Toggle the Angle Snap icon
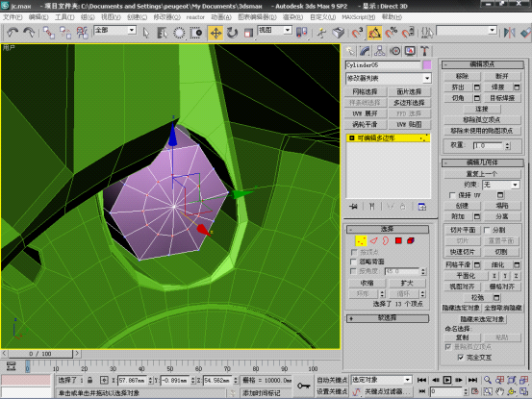 pyautogui.click(x=374, y=33)
